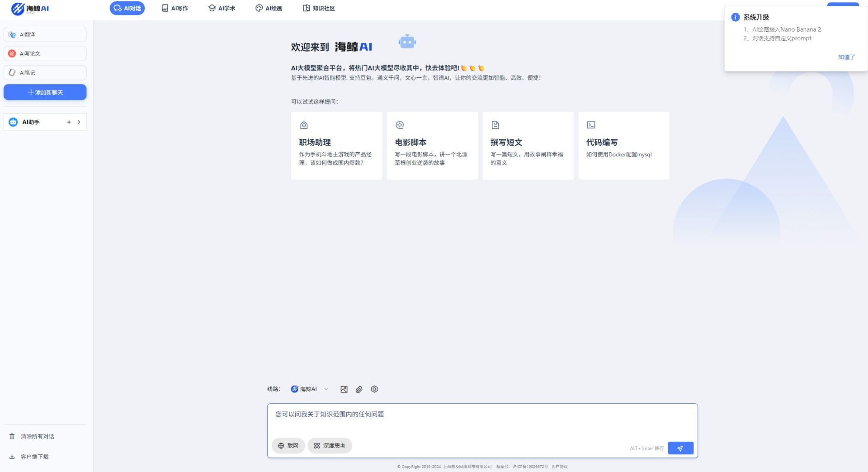Viewport: 868px width, 472px height.
Task: Clear all chats via 清除所有对话
Action: (x=38, y=436)
